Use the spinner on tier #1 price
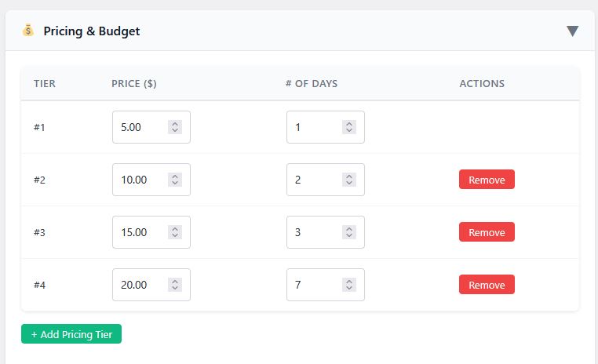Viewport: 598px width, 364px height. (x=175, y=127)
